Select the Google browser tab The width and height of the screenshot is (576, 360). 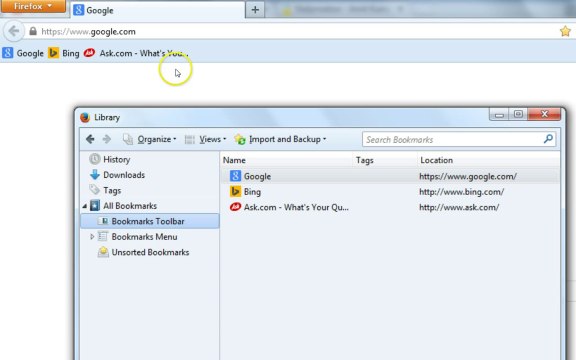(x=157, y=10)
